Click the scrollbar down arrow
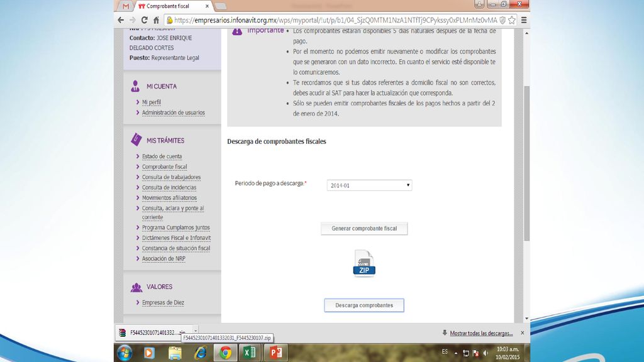This screenshot has height=362, width=644. [x=527, y=319]
